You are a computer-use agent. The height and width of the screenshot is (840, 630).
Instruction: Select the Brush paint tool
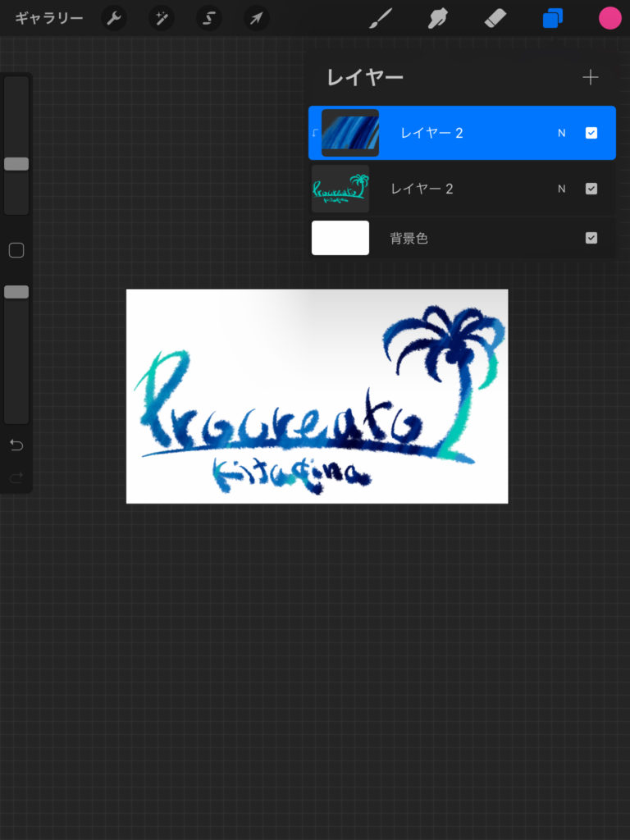point(381,19)
